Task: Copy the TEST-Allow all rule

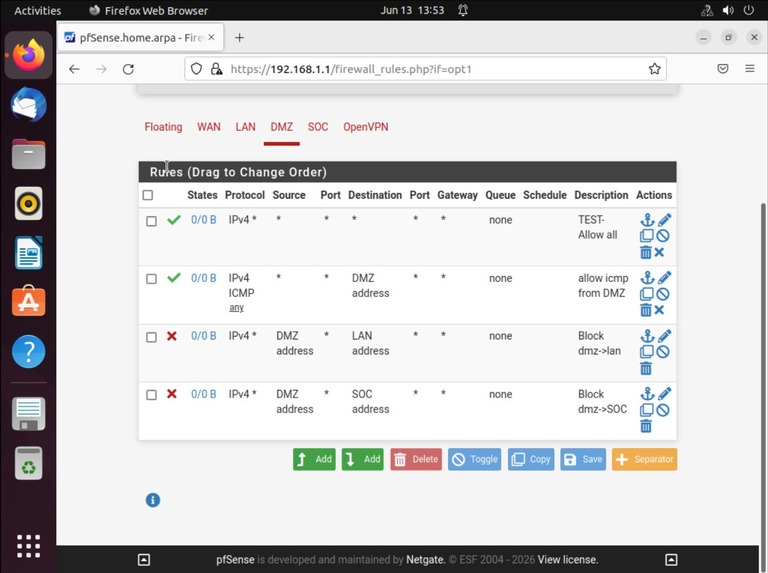Action: tap(647, 236)
